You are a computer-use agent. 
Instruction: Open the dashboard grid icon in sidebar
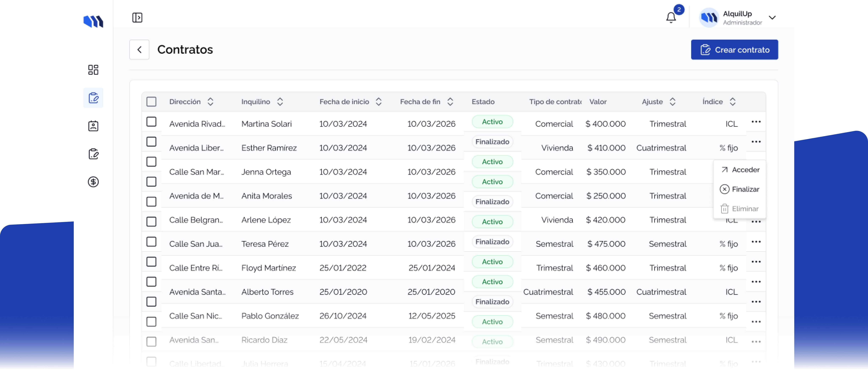pyautogui.click(x=93, y=70)
